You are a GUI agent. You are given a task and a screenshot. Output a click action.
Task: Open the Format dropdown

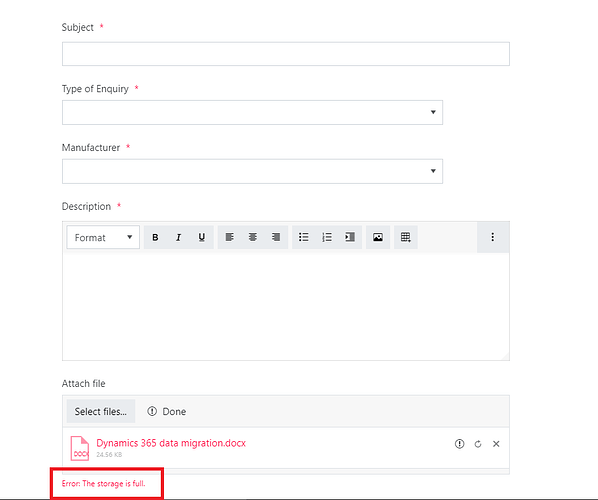103,237
